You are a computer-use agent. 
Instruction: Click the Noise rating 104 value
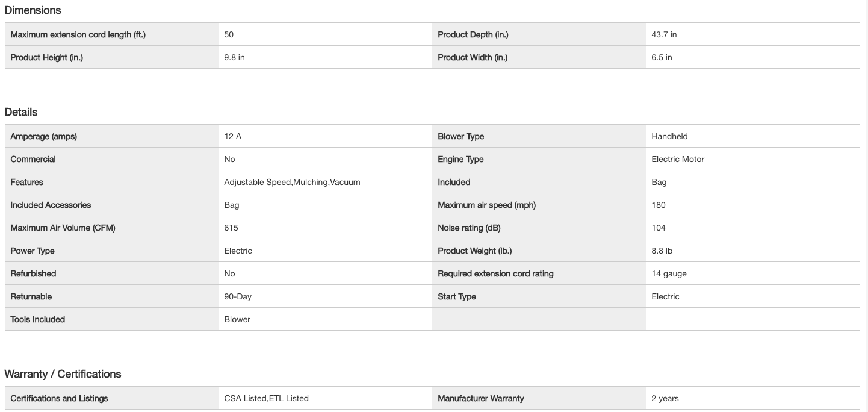click(659, 228)
